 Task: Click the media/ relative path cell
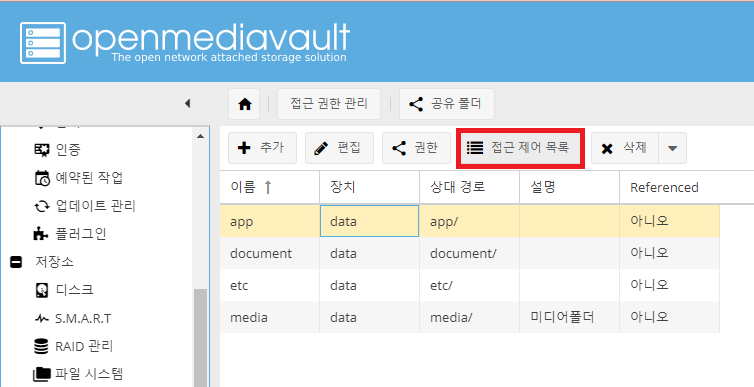click(x=469, y=317)
